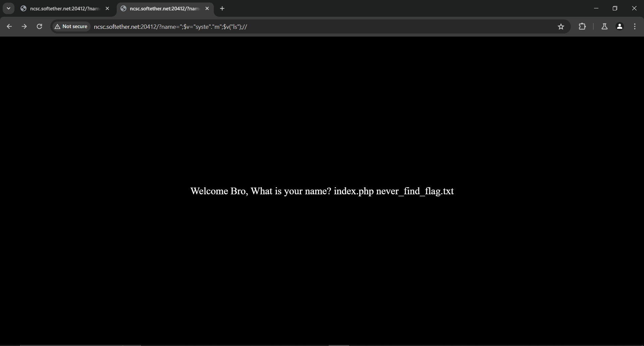
Task: Click the back navigation arrow
Action: pos(9,26)
